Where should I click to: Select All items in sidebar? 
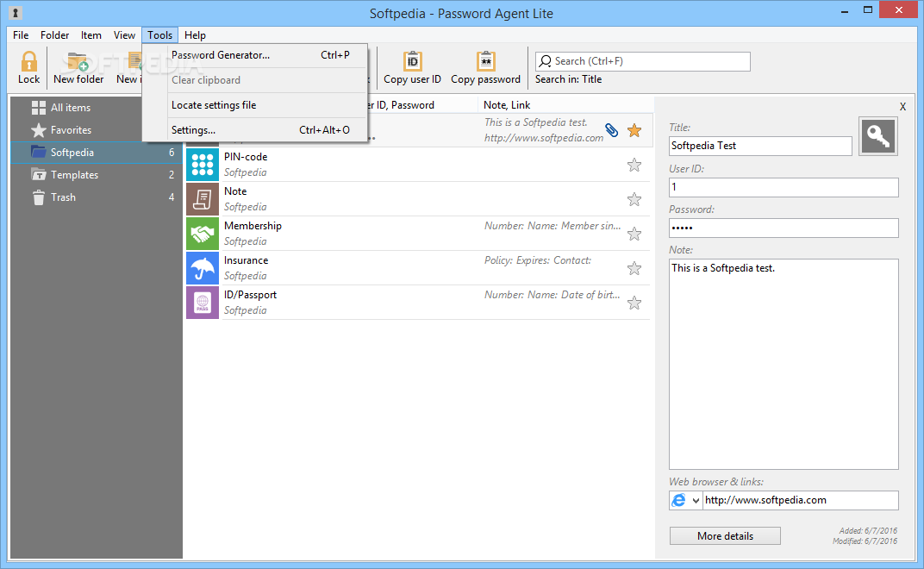97,107
